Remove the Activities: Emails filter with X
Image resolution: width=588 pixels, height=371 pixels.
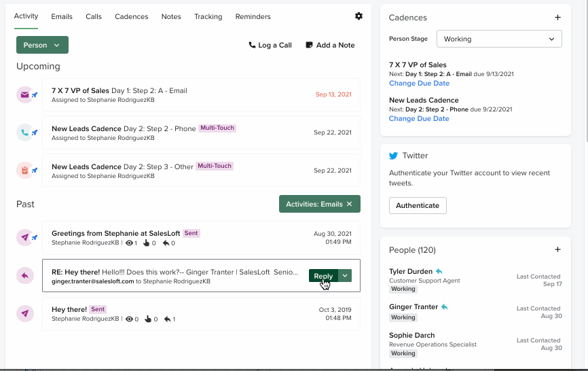tap(349, 204)
